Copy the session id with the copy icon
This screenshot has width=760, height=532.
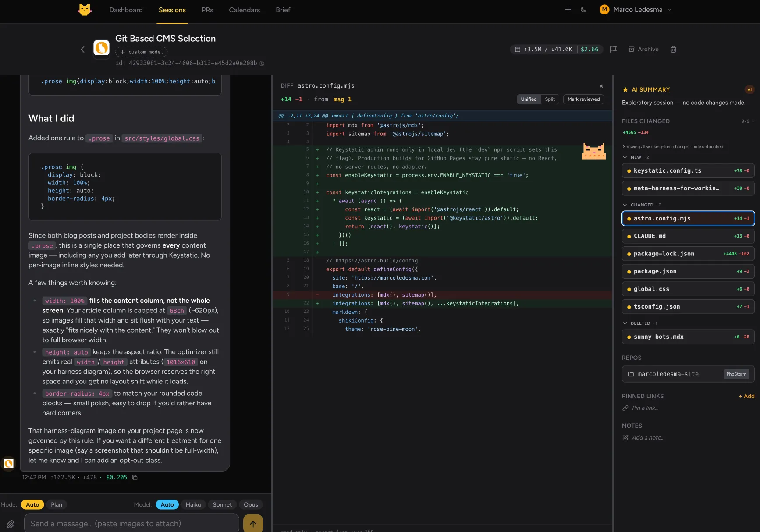pos(262,63)
